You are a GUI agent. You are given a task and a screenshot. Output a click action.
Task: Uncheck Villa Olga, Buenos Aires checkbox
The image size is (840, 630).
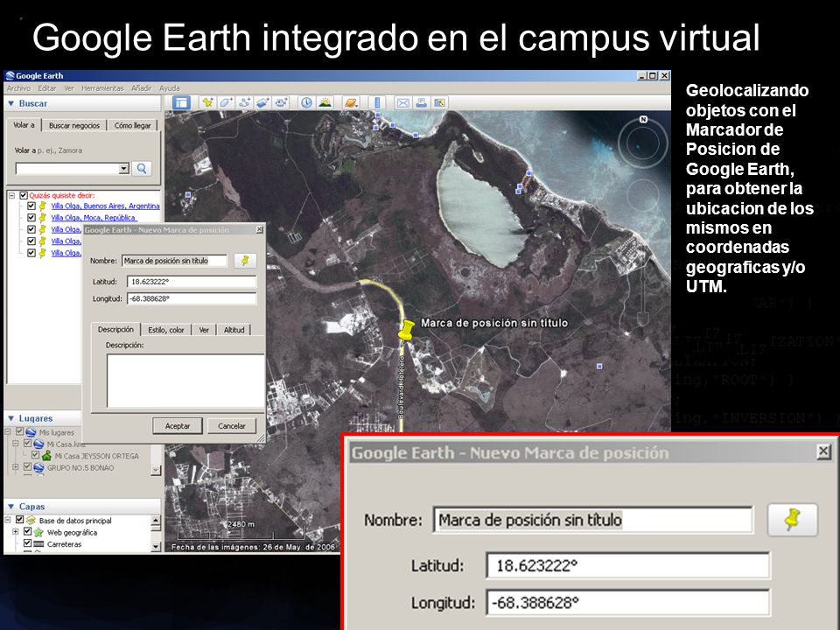[x=31, y=206]
